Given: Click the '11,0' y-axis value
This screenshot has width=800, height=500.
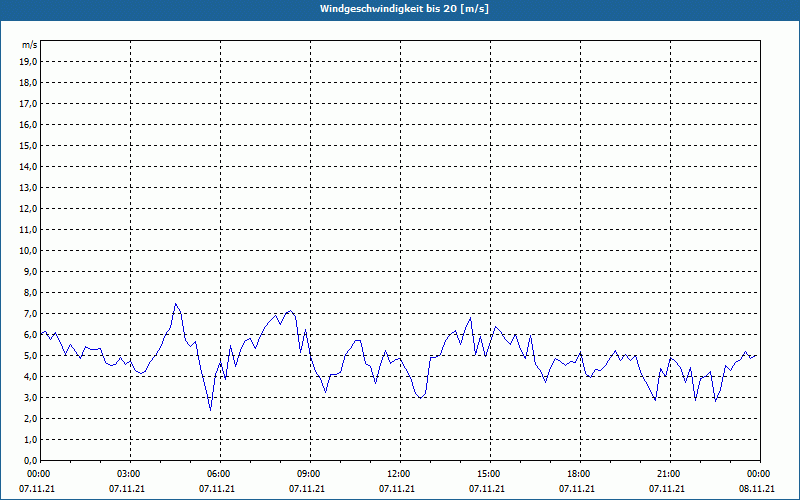Looking at the screenshot, I should click(28, 230).
